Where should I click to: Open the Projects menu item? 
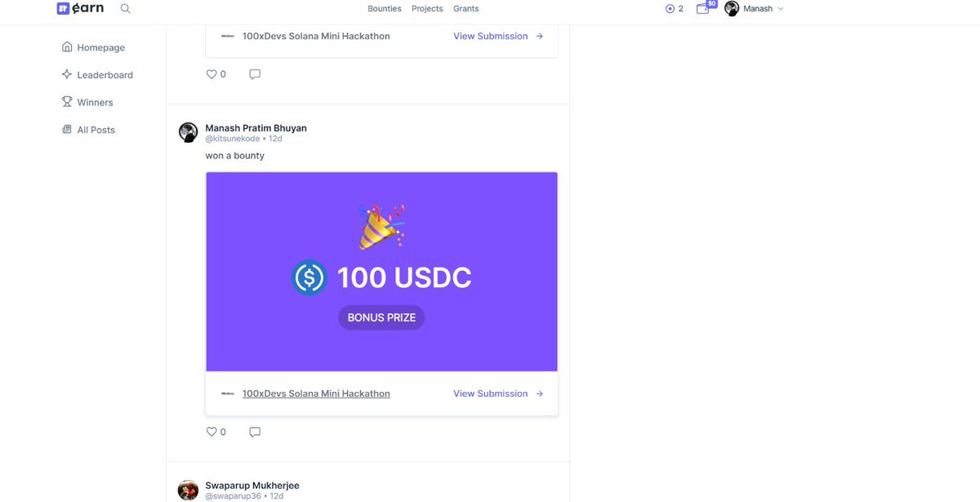427,8
